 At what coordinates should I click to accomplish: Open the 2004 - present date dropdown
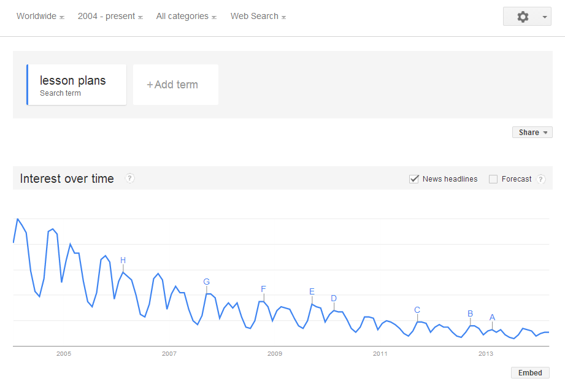coord(110,17)
